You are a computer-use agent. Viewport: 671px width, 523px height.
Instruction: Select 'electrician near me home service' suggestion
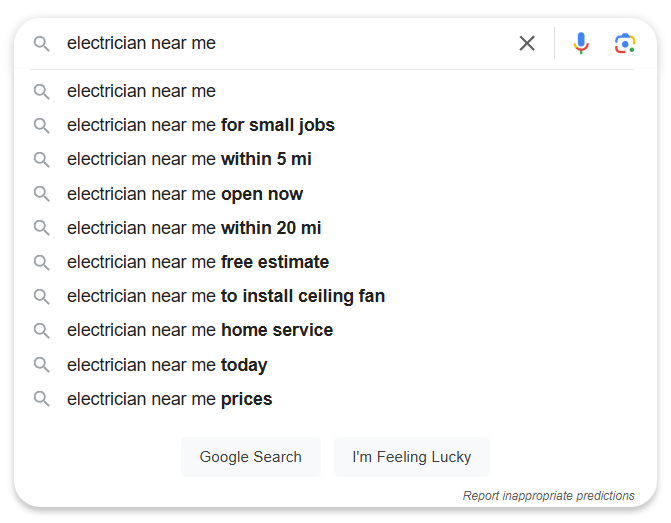(x=200, y=330)
